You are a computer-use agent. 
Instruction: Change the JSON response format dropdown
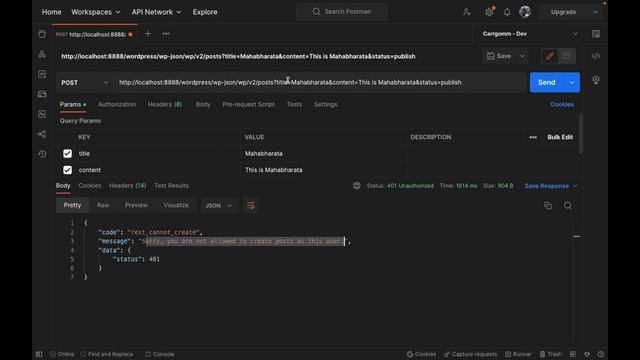coord(218,206)
